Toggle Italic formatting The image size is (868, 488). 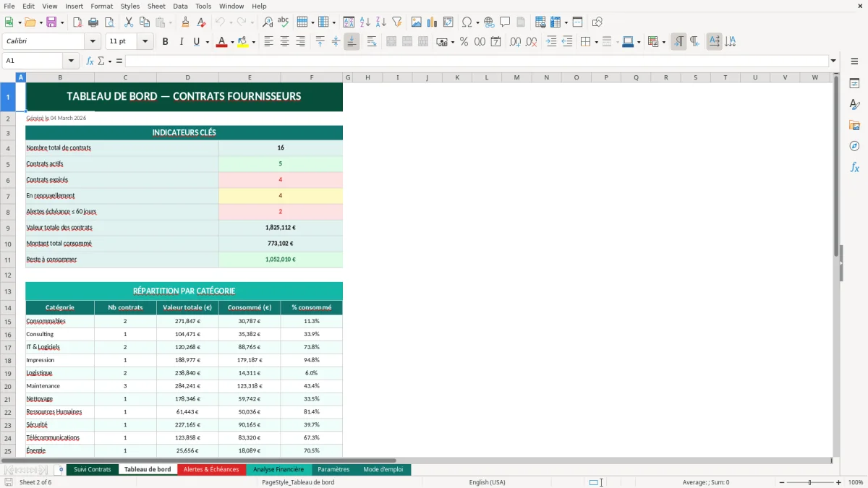point(181,42)
